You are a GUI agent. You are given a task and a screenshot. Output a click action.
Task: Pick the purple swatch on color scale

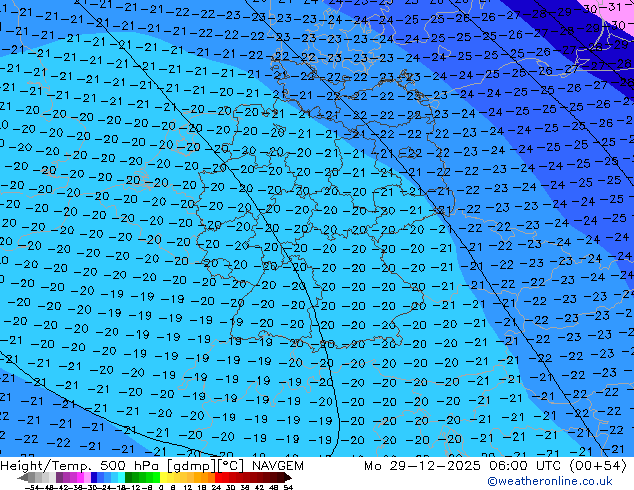63,477
